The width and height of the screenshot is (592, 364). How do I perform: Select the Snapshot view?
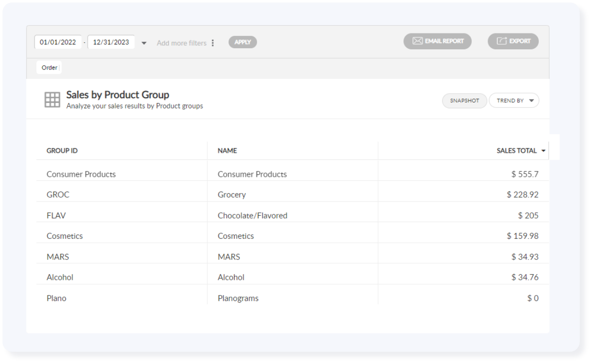tap(464, 100)
